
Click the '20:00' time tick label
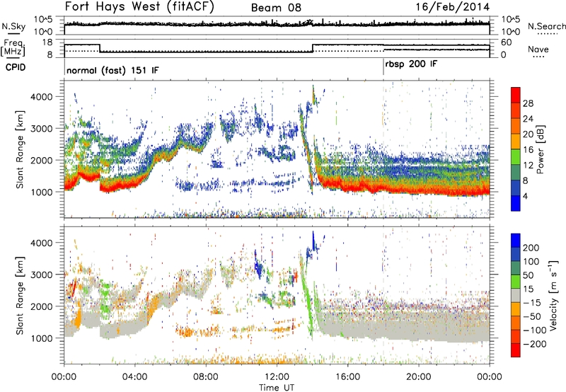pos(418,377)
